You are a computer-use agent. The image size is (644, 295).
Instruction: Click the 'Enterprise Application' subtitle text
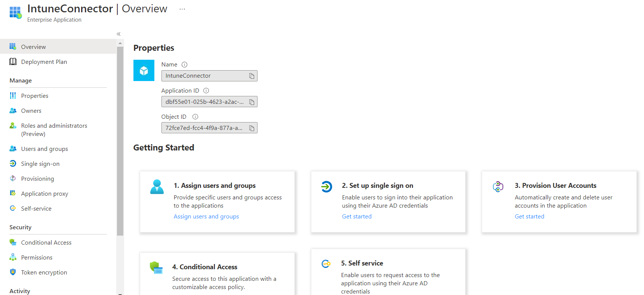(x=54, y=20)
